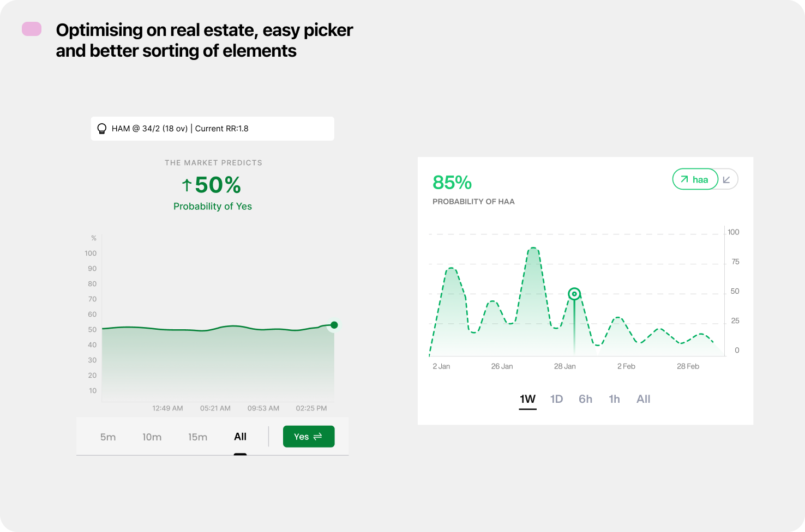Click the green end dot on left chart line
Viewport: 805px width, 532px height.
tap(334, 325)
